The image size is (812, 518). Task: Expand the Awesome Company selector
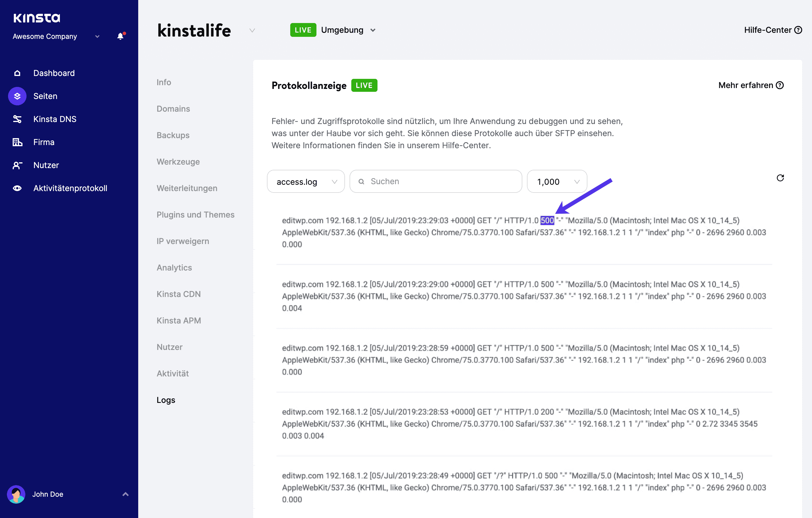[97, 36]
